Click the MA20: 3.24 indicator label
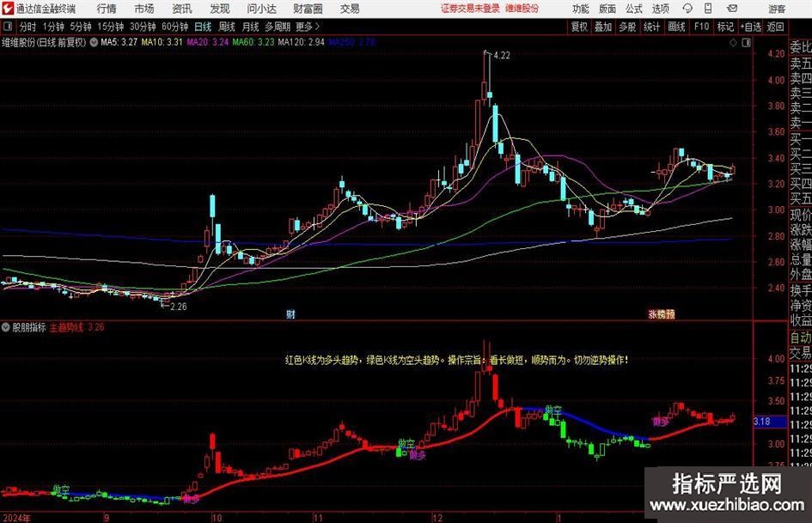Image resolution: width=812 pixels, height=523 pixels. coord(208,42)
